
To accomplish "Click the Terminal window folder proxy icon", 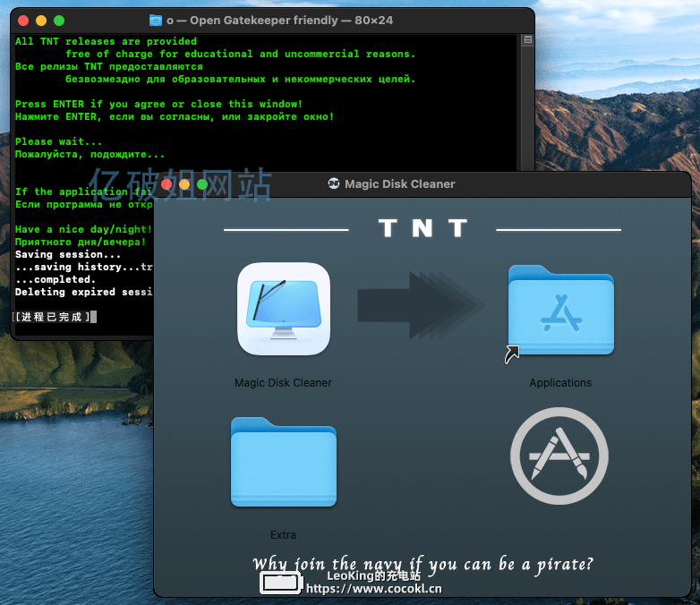I will click(x=156, y=20).
